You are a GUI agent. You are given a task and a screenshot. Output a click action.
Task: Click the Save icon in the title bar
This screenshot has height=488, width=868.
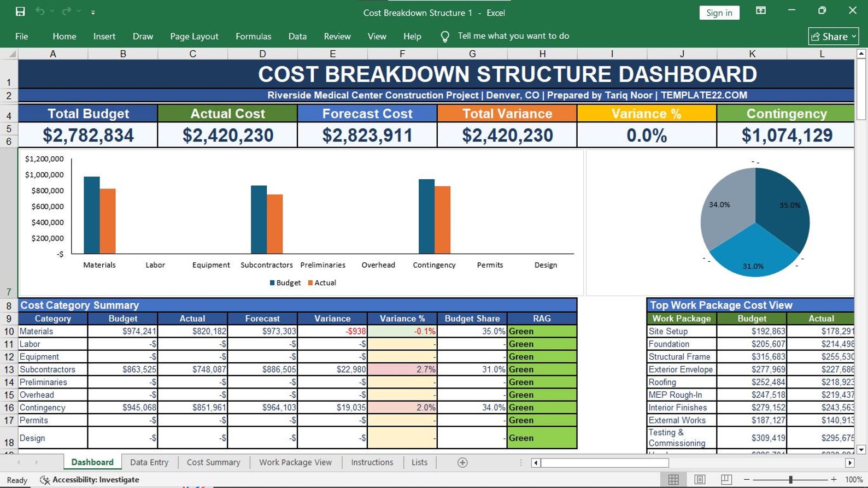20,11
